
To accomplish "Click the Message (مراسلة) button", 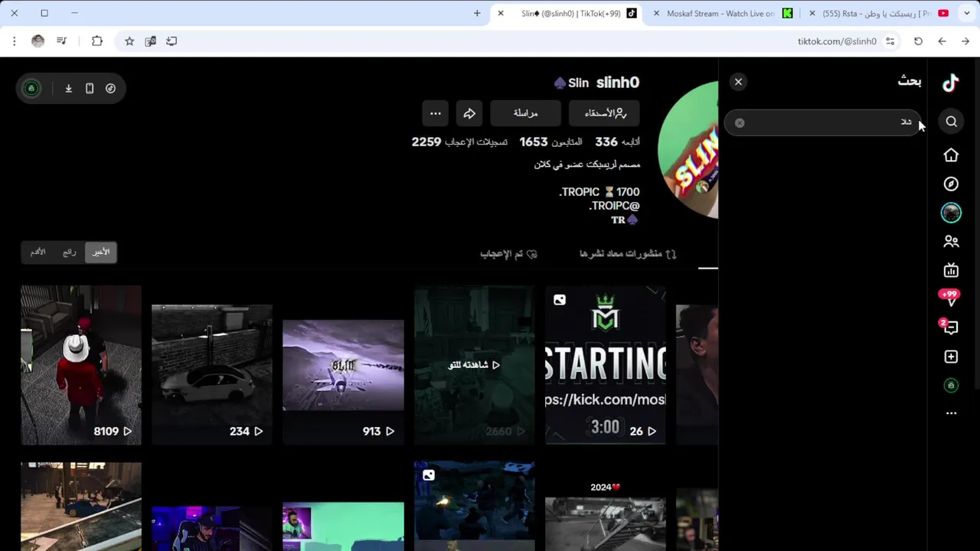I will tap(525, 113).
